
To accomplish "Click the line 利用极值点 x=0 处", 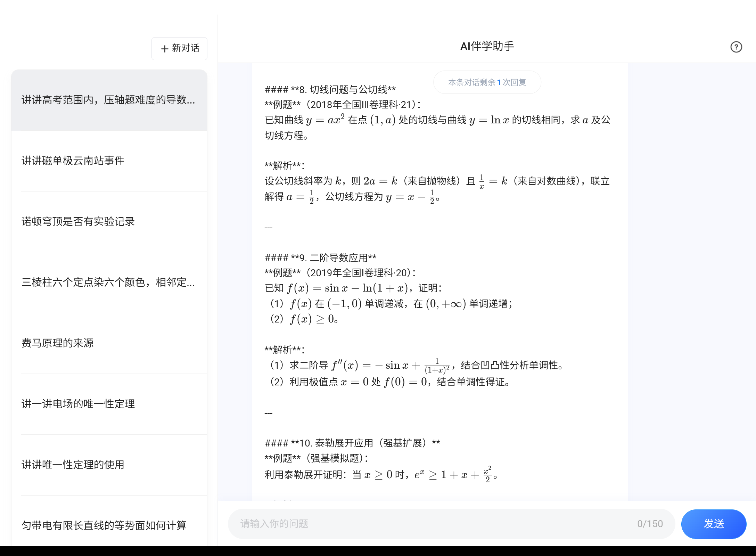I will 389,382.
